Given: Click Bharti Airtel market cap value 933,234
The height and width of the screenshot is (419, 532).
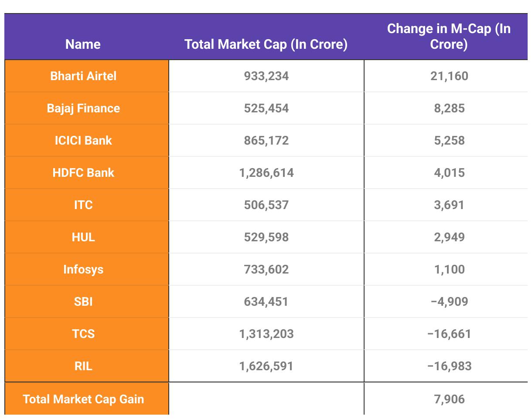Looking at the screenshot, I should click(x=266, y=76).
